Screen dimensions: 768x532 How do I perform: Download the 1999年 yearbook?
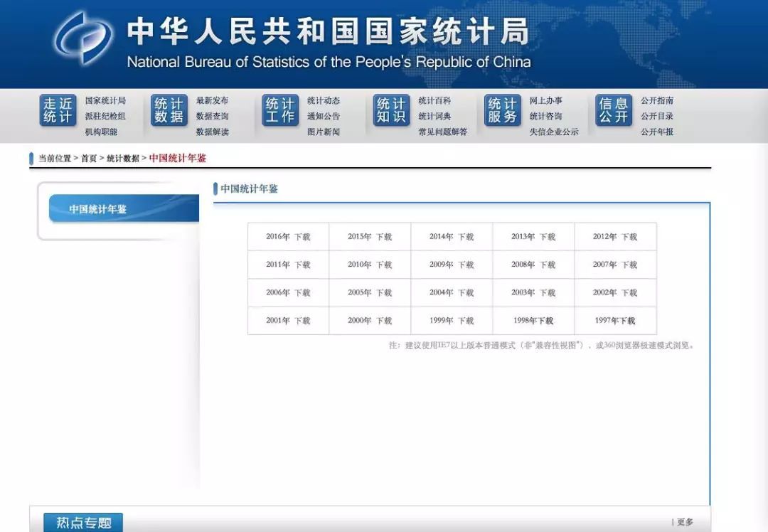pos(466,321)
